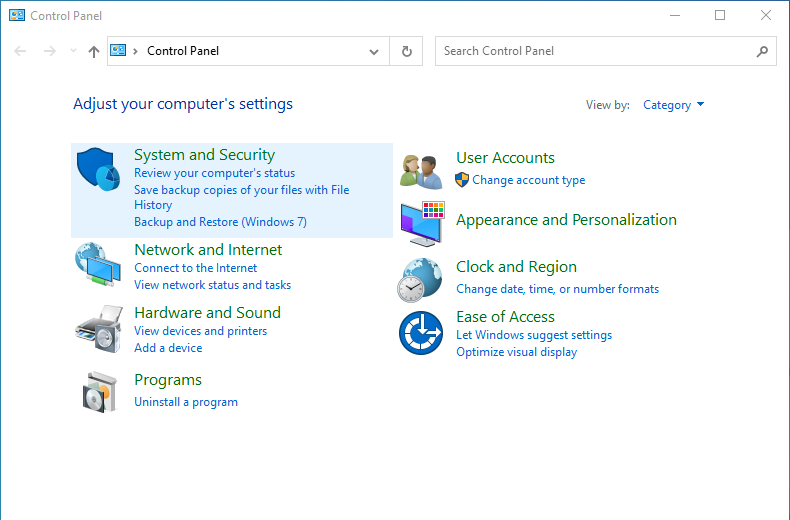The image size is (790, 520).
Task: Open Ease of Access category
Action: tap(505, 316)
